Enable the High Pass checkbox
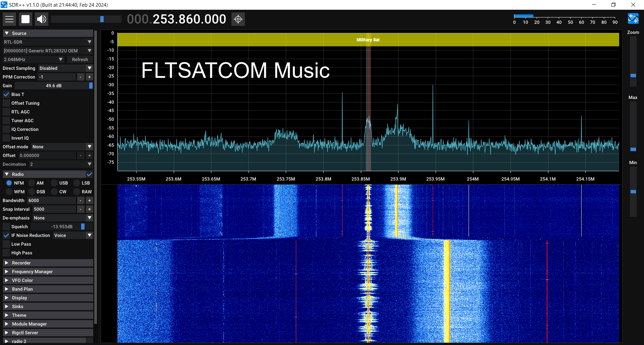 click(6, 253)
